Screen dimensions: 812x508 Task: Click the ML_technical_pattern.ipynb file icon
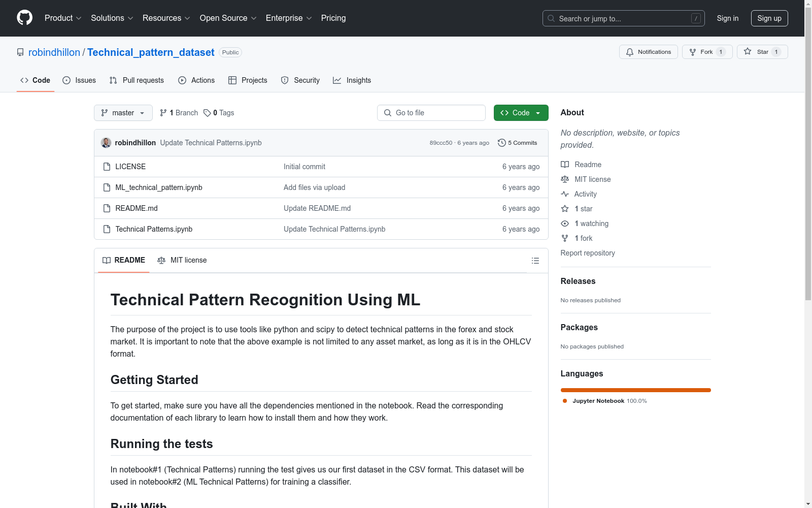(x=107, y=187)
